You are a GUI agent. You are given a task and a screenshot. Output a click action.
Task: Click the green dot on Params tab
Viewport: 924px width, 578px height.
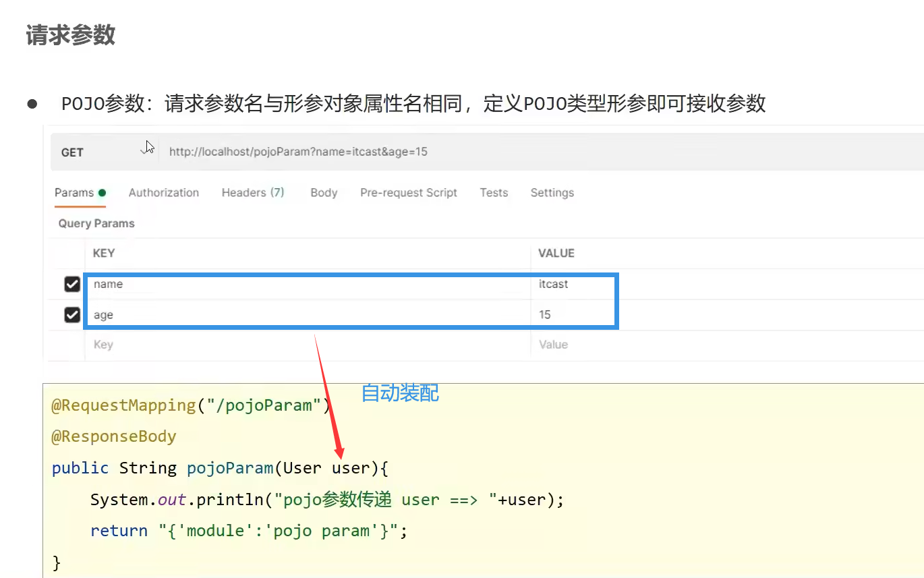coord(102,193)
